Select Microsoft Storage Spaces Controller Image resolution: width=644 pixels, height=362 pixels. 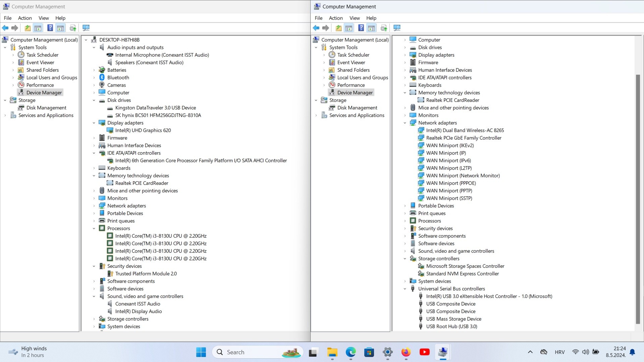coord(465,266)
